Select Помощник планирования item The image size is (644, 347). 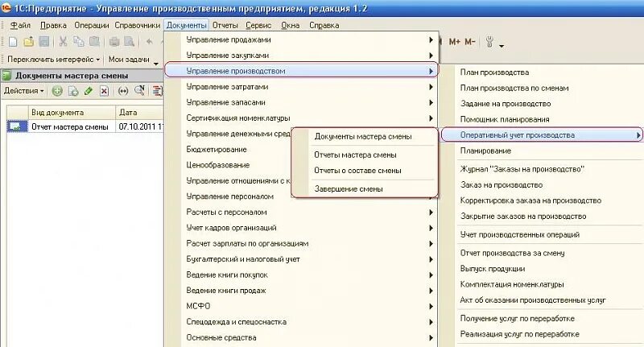505,119
